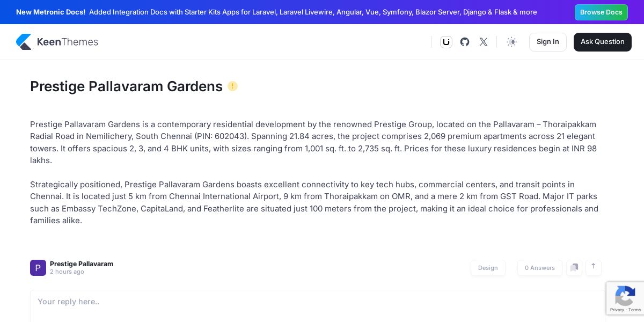Screen dimensions: 644x322
Task: Click the reCAPTCHA badge icon
Action: (625, 296)
